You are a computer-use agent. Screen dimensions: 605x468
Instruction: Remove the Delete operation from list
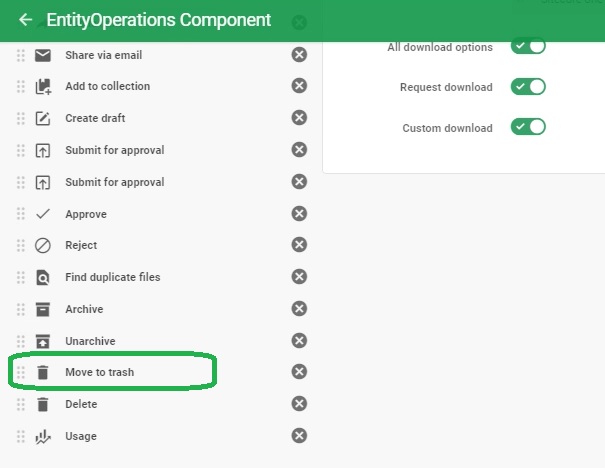299,404
